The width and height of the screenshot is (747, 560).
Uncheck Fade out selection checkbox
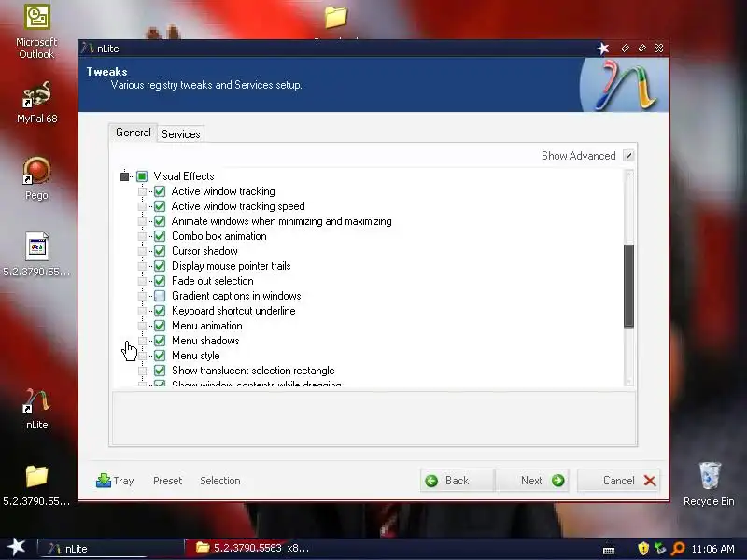(160, 281)
